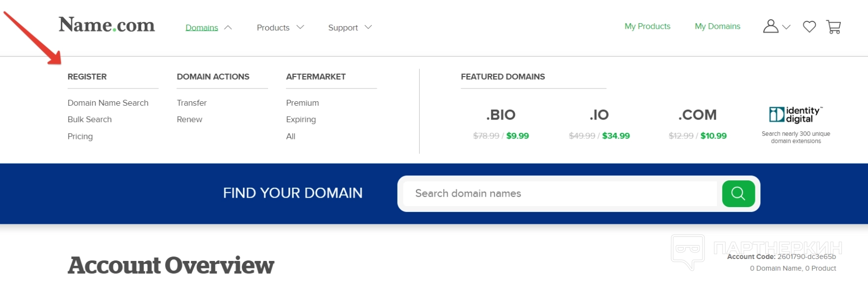Choose Bulk Search from Register menu
Viewport: 868px width, 297px height.
point(89,120)
